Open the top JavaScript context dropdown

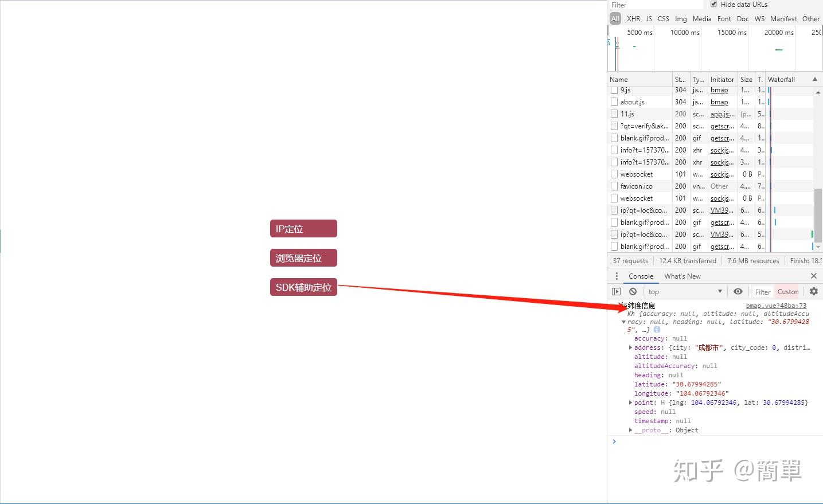click(x=685, y=291)
